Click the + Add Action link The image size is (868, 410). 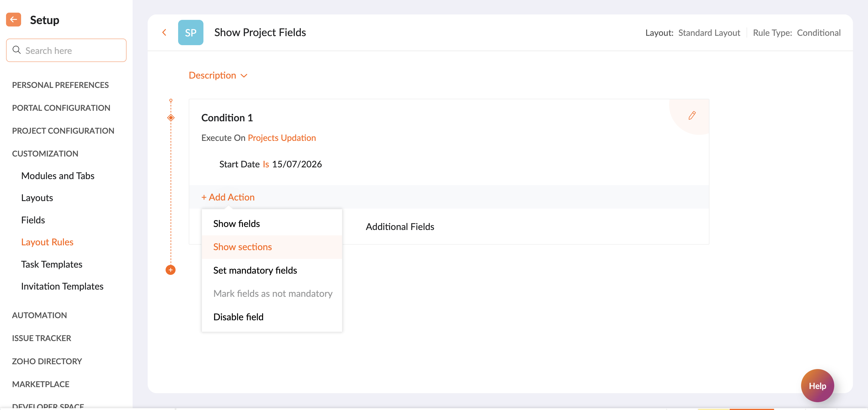pyautogui.click(x=228, y=197)
